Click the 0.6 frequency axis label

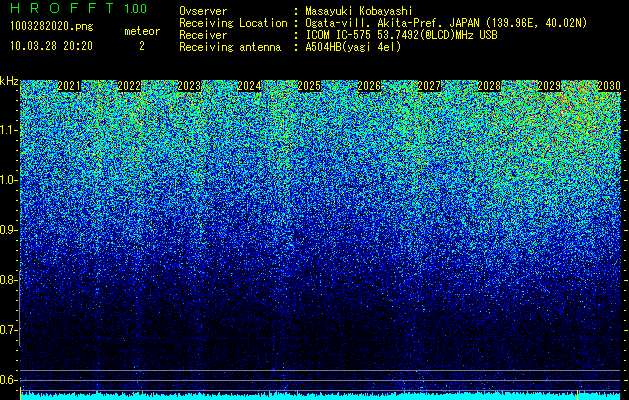click(9, 380)
